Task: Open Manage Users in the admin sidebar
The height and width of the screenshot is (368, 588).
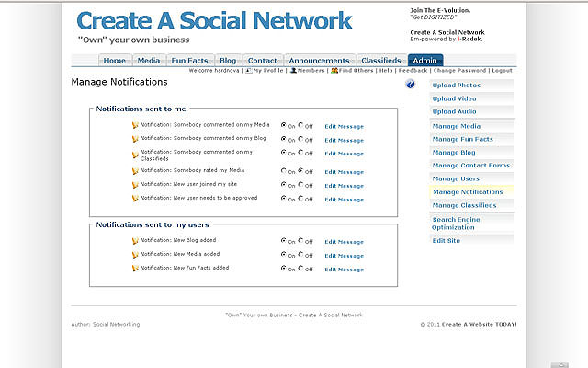Action: tap(456, 178)
